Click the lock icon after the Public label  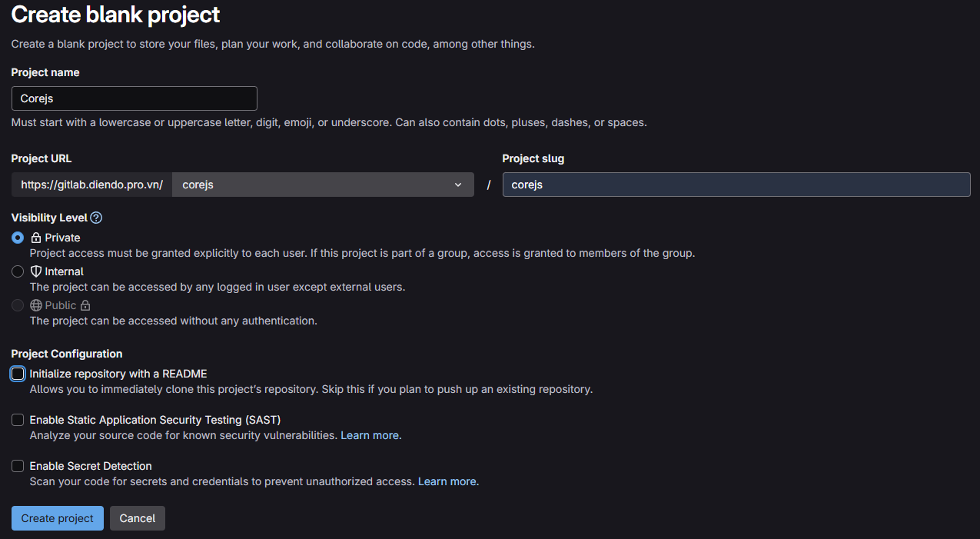[85, 305]
